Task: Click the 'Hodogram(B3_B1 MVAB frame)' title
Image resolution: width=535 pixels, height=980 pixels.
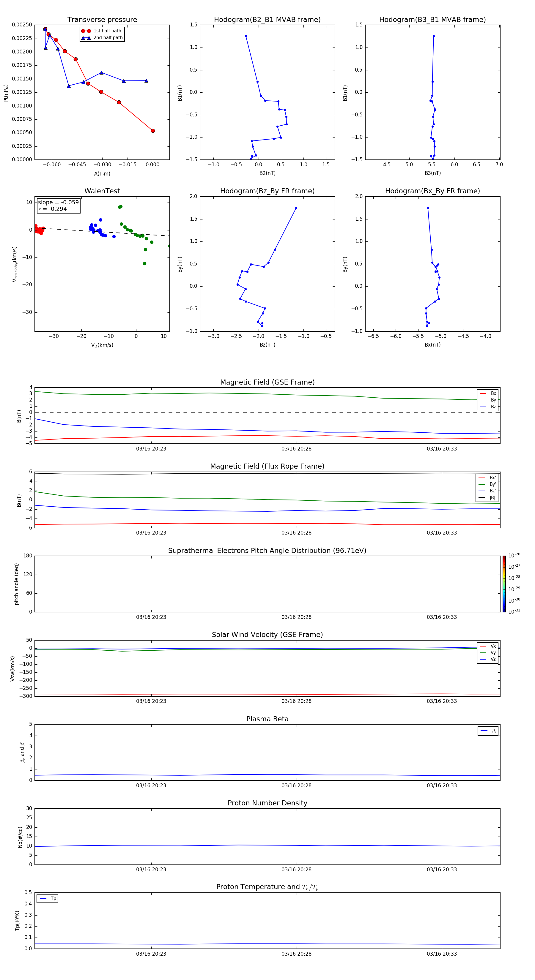Action: (x=432, y=19)
